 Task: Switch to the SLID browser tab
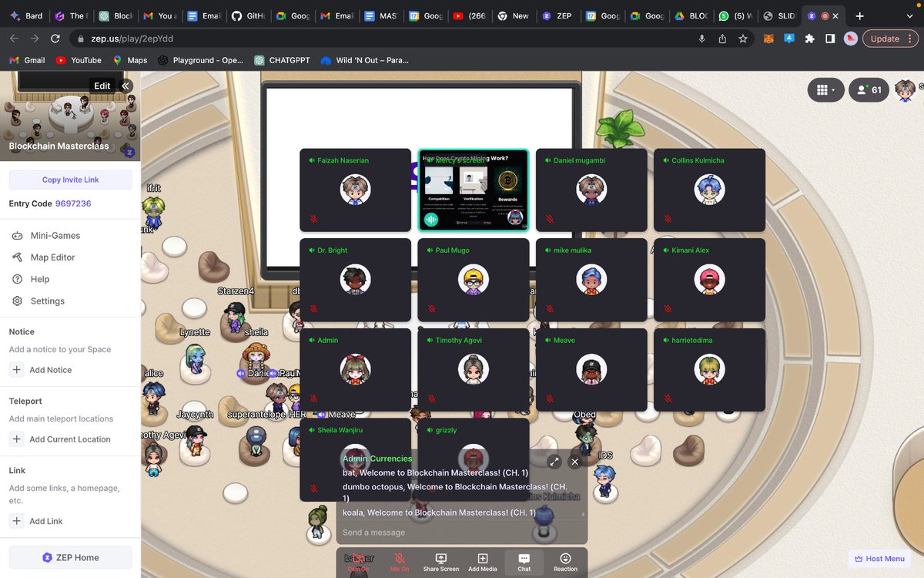point(778,15)
